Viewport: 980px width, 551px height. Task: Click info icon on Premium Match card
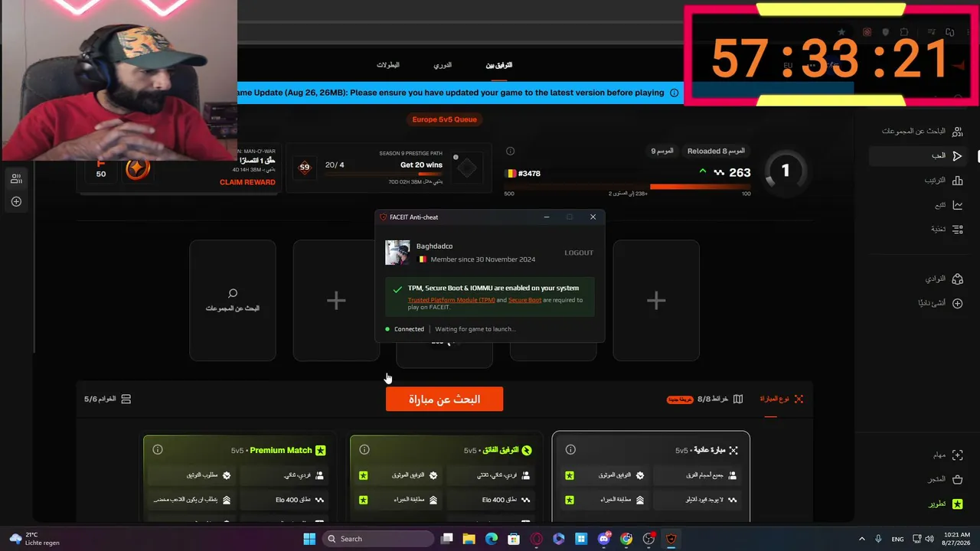tap(158, 450)
